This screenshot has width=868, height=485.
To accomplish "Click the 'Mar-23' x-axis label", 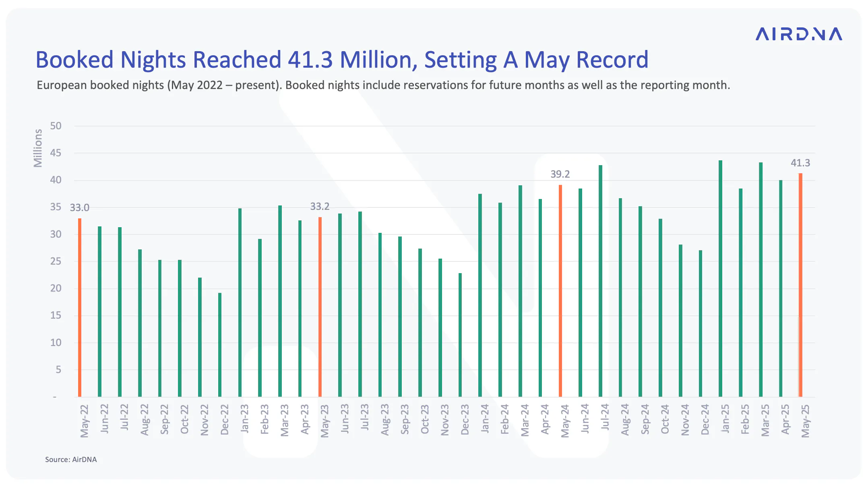I will pyautogui.click(x=285, y=421).
